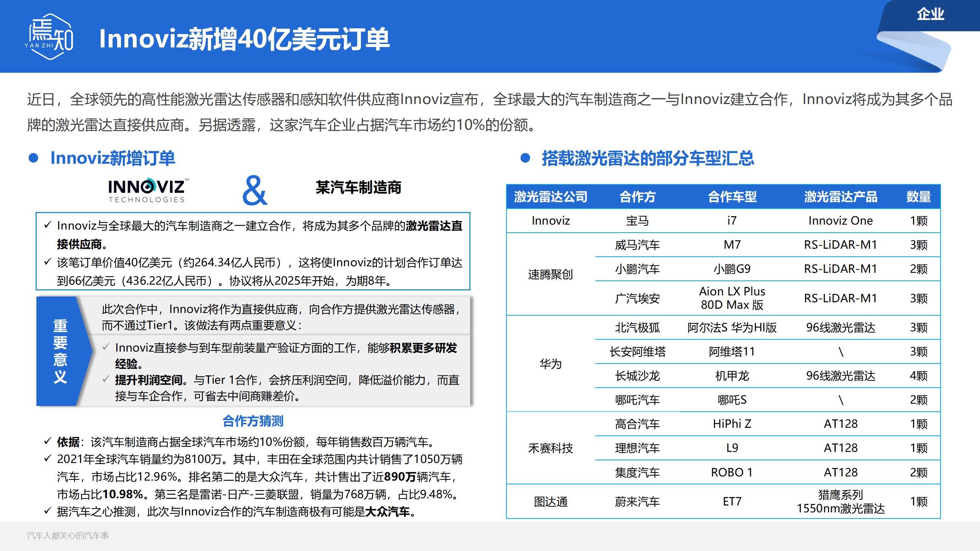This screenshot has height=551, width=980.
Task: Click the bold text 依据
Action: coord(68,442)
